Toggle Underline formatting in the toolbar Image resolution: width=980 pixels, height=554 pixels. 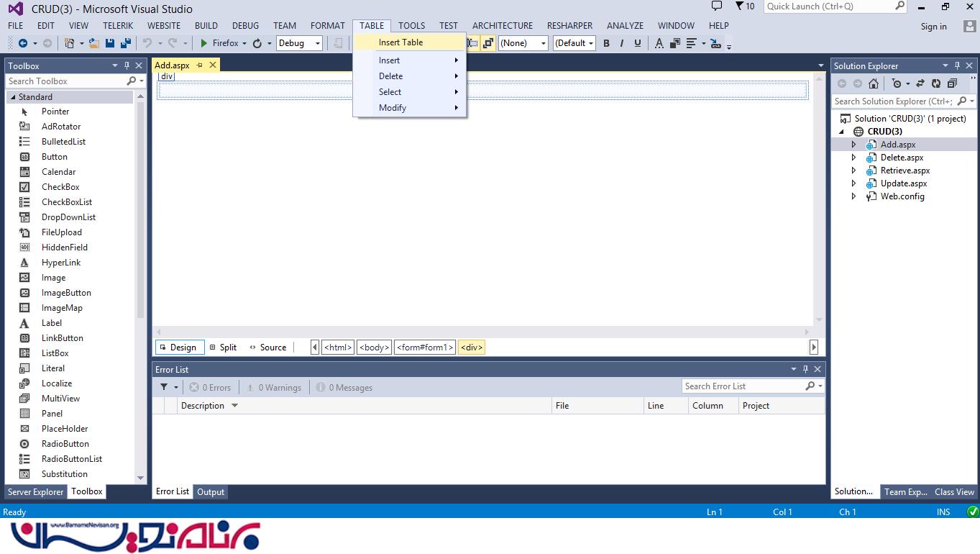(x=638, y=43)
